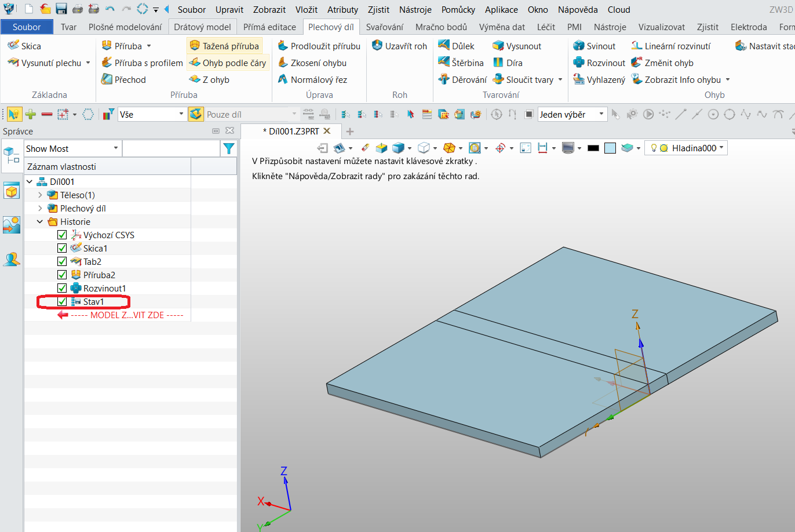Open Lineární rozvinutí tool

click(670, 46)
